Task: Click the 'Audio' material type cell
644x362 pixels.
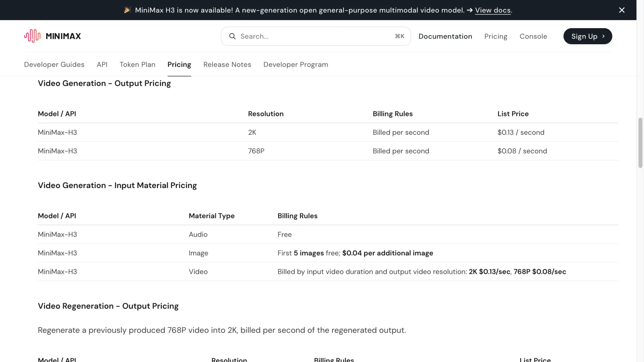Action: 198,234
